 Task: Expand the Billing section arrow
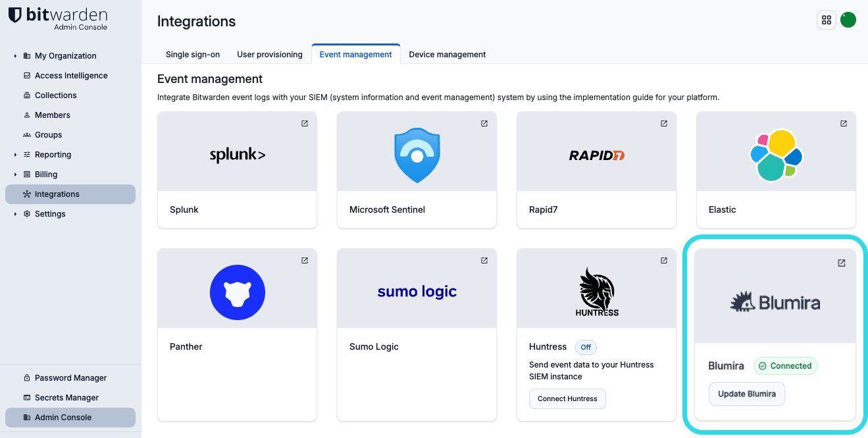(x=15, y=175)
